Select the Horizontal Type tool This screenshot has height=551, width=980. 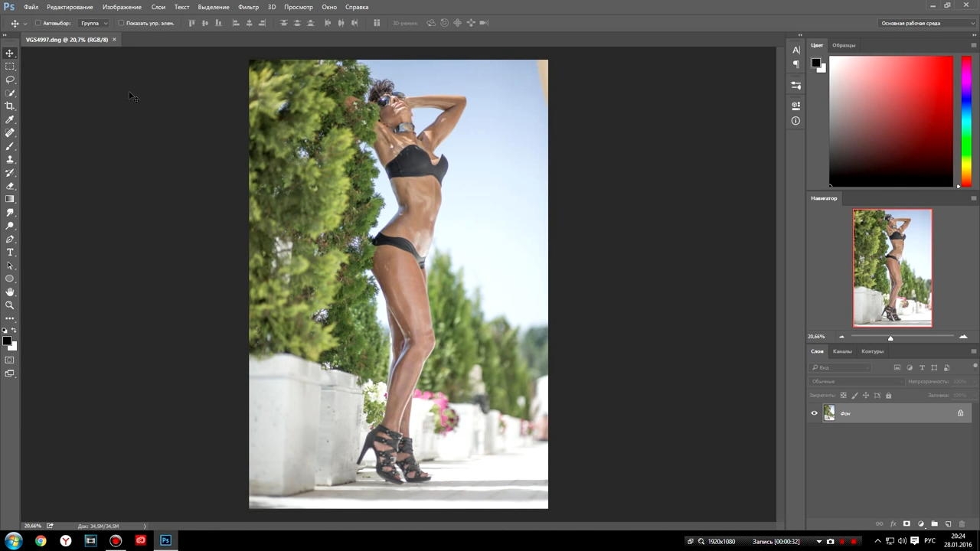pos(10,253)
